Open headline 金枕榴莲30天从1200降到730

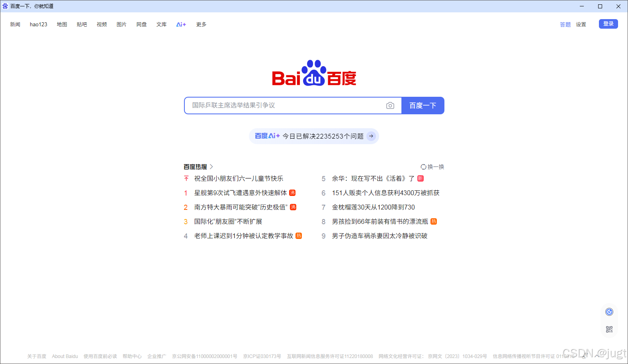pyautogui.click(x=374, y=207)
